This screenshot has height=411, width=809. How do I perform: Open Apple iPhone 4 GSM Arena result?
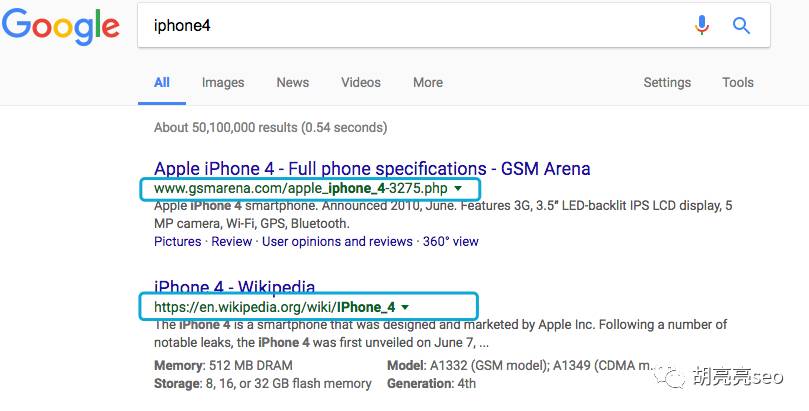click(372, 169)
